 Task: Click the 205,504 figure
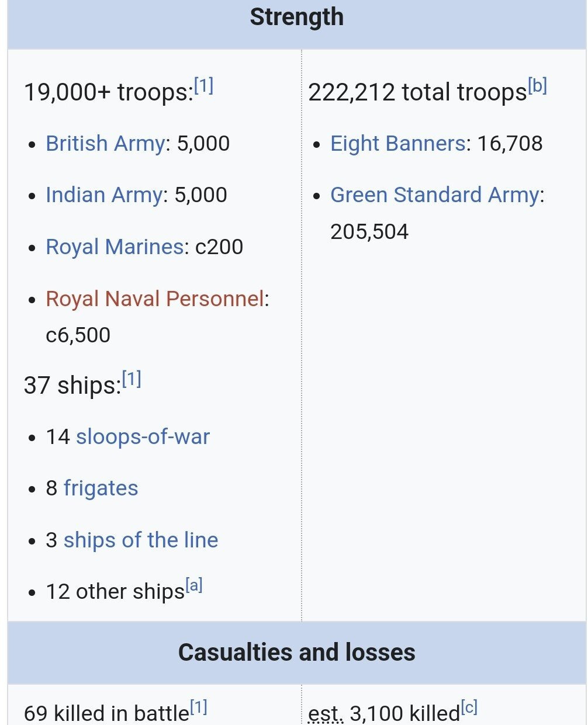369,232
